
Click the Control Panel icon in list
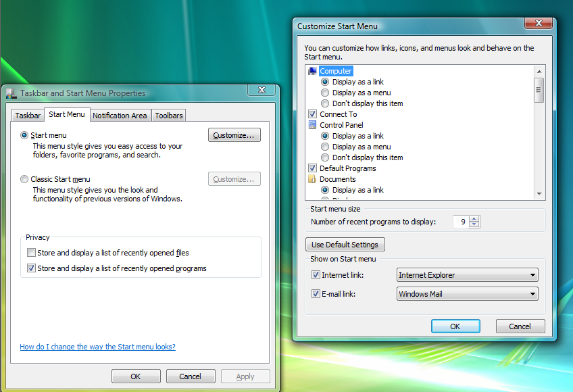click(312, 125)
